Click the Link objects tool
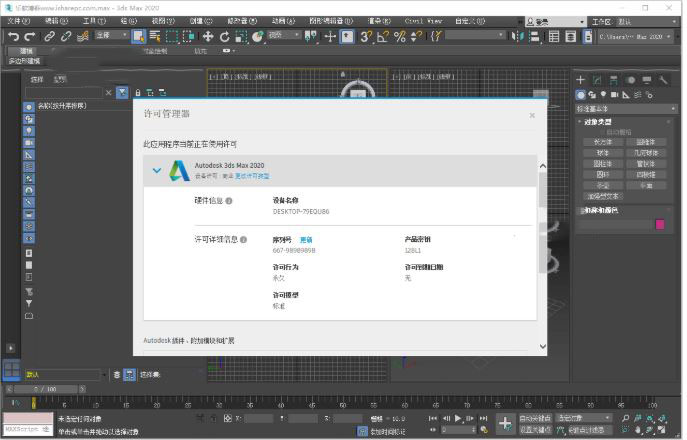Viewport: 687px width, 440px height. (49, 36)
